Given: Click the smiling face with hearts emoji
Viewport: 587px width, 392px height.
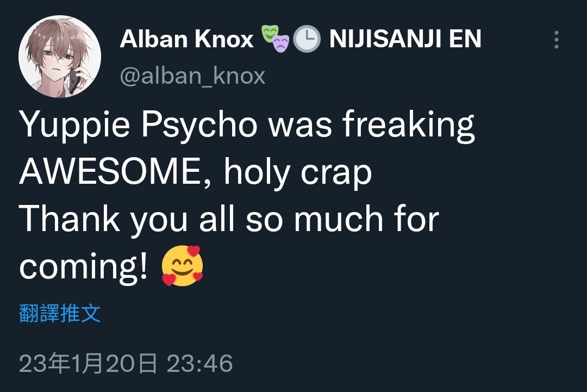Looking at the screenshot, I should click(182, 266).
